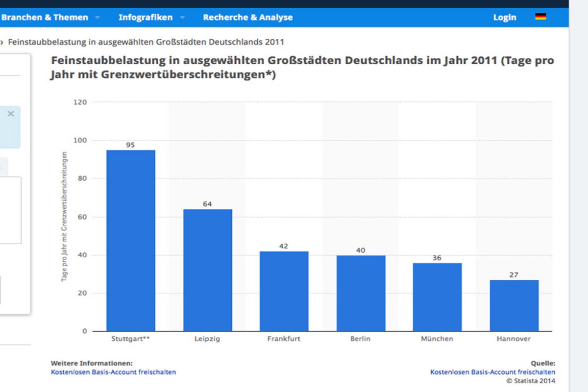
Task: Click the Berlin bar showing 40
Action: pyautogui.click(x=361, y=293)
